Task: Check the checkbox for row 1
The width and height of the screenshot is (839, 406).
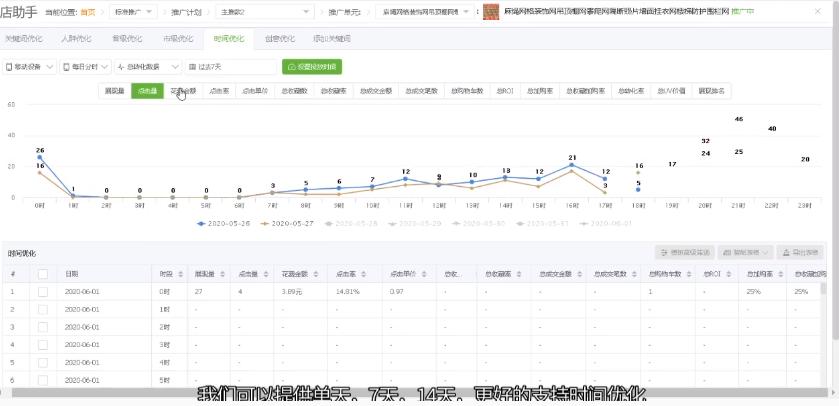Action: (x=43, y=292)
